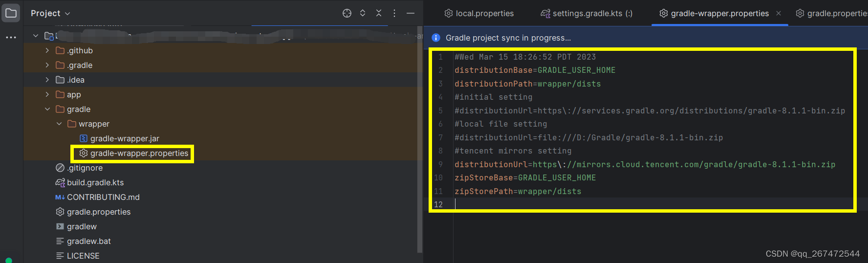868x263 pixels.
Task: Collapse the gradle folder
Action: (47, 109)
